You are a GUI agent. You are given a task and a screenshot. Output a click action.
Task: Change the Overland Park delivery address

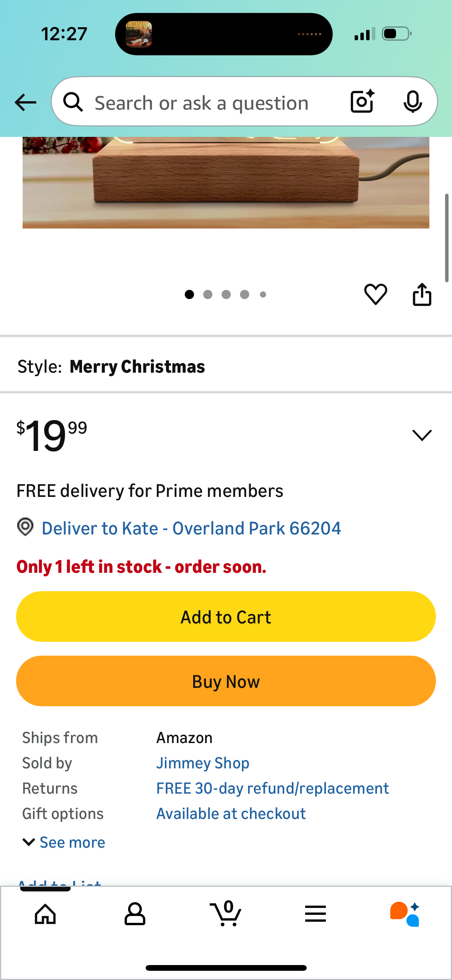coord(191,528)
